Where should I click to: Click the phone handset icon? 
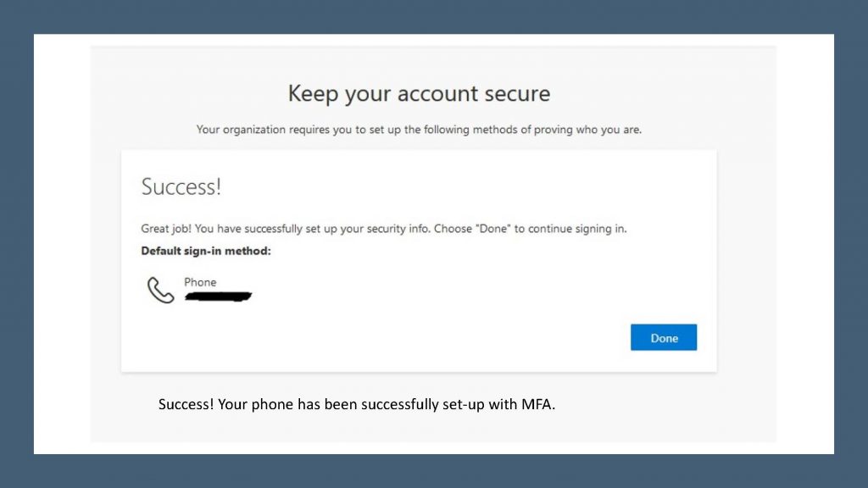pyautogui.click(x=160, y=290)
